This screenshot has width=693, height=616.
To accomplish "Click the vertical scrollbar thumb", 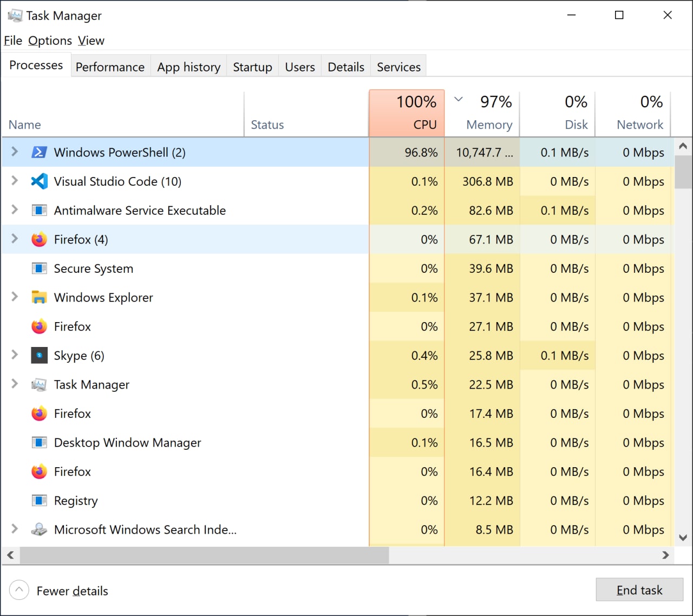I will coord(683,172).
